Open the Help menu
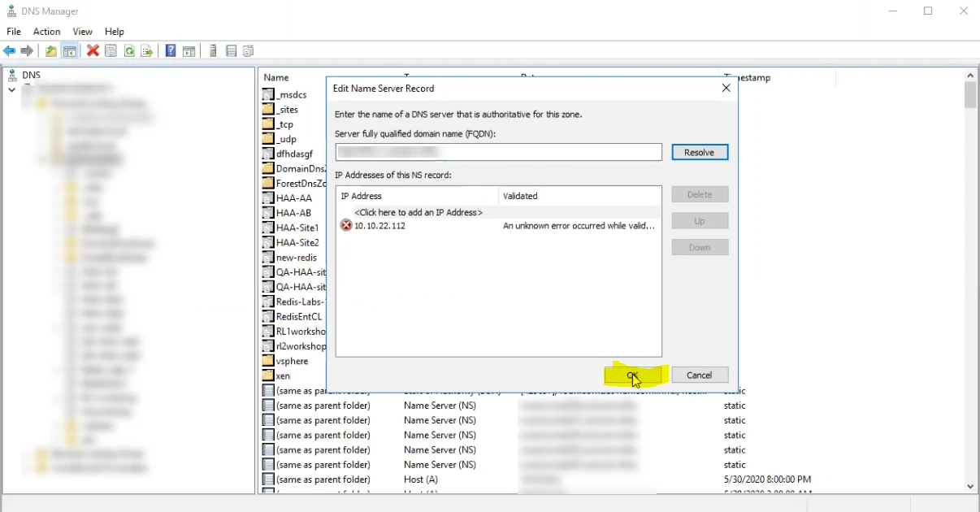 click(x=115, y=32)
